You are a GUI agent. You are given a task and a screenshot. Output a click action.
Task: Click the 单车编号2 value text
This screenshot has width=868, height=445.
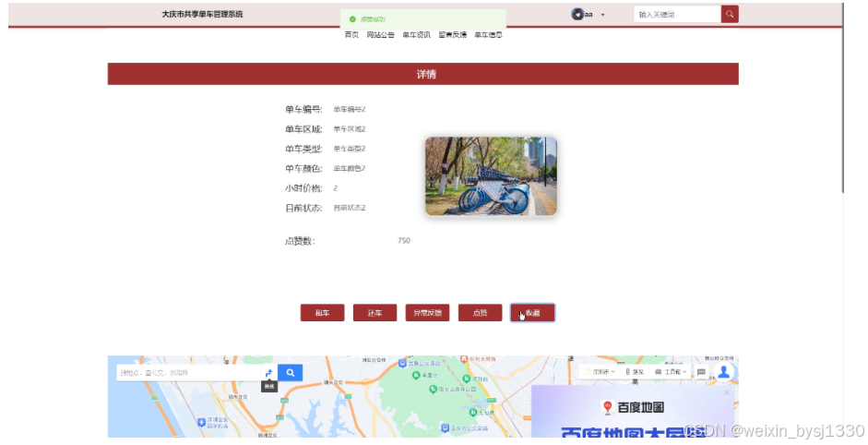click(x=350, y=109)
